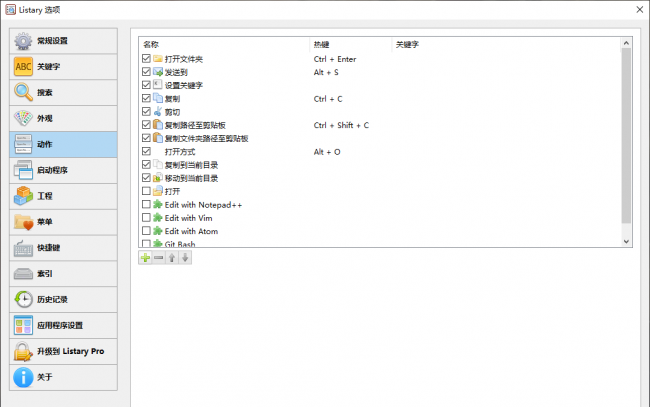
Task: Open the 常规设置 general settings section
Action: coord(63,41)
